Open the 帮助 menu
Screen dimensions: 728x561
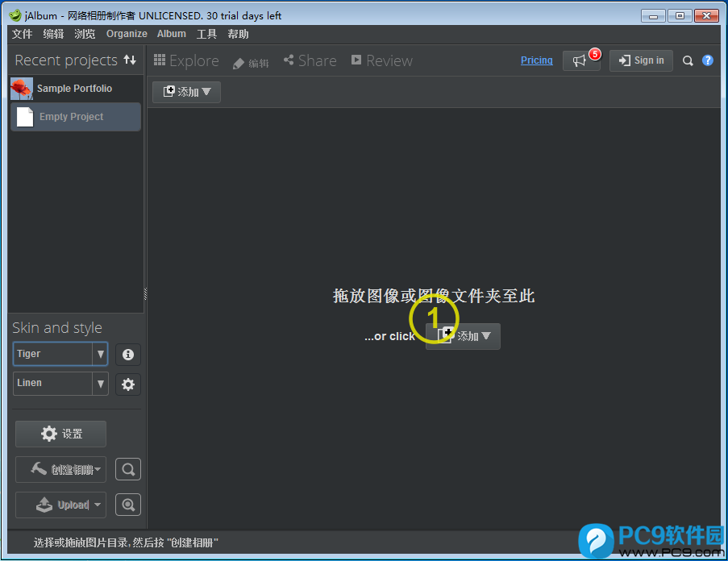coord(238,34)
